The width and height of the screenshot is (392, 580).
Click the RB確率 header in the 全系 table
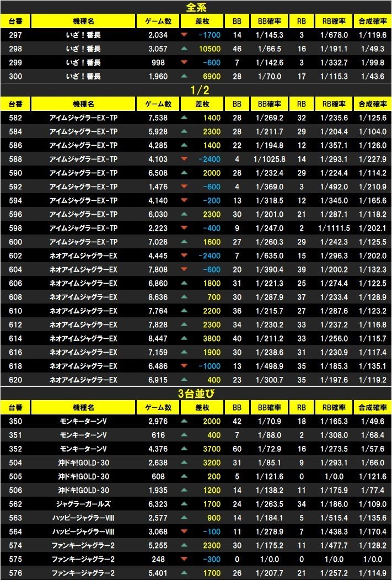[x=334, y=22]
